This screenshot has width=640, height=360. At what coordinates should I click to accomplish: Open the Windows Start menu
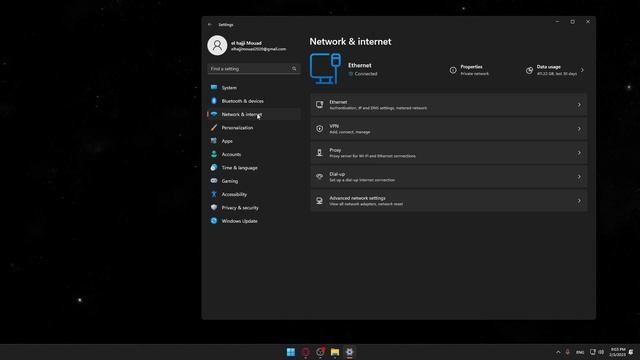click(x=291, y=352)
